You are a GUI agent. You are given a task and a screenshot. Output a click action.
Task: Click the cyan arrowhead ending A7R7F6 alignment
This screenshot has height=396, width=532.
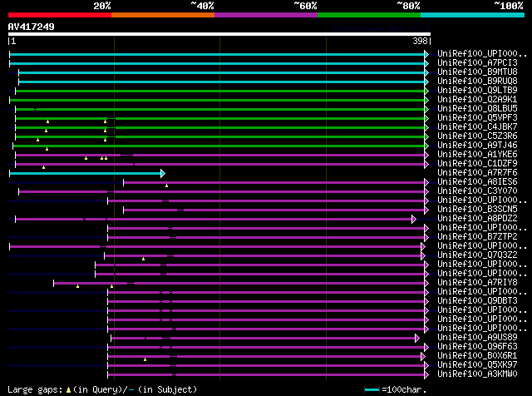click(163, 174)
